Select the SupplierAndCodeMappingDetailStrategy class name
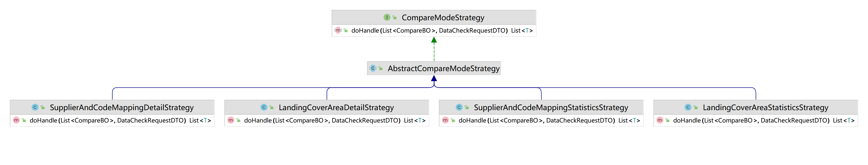This screenshot has width=868, height=165. [122, 108]
